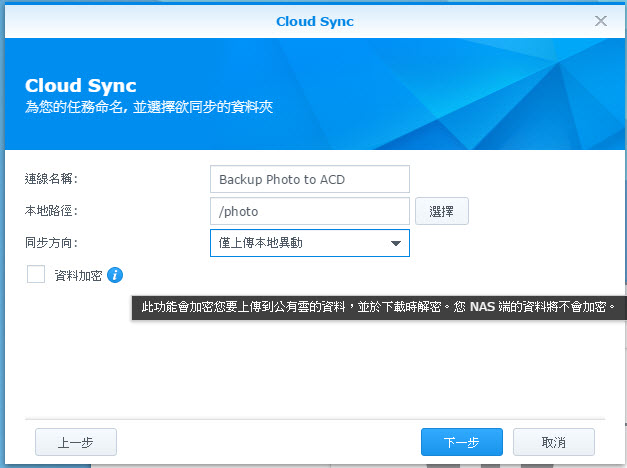
Task: Click the banner subtitle 為您的任務命名
Action: (x=74, y=107)
